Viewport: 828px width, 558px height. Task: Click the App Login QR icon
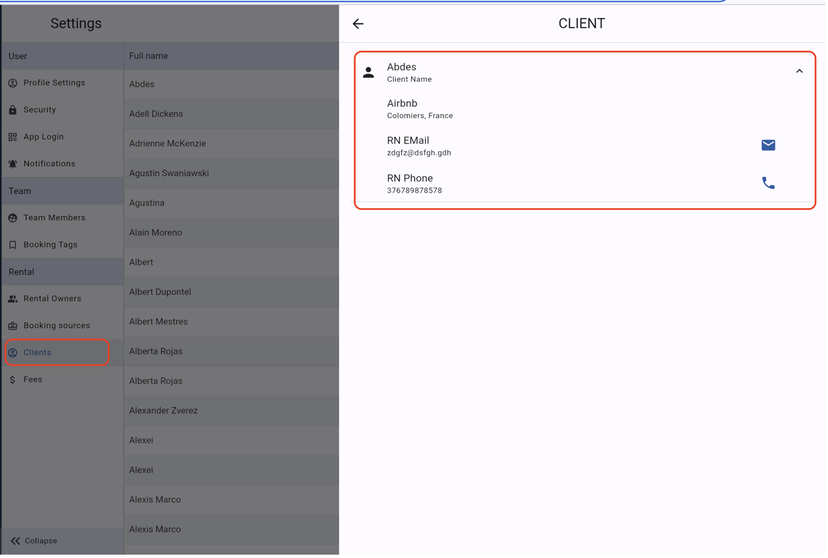pos(13,137)
